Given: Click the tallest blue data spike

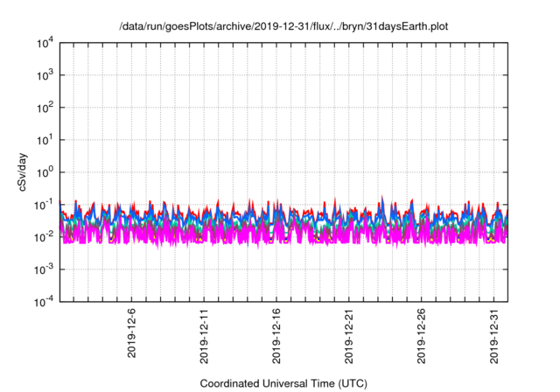Looking at the screenshot, I should tap(382, 199).
